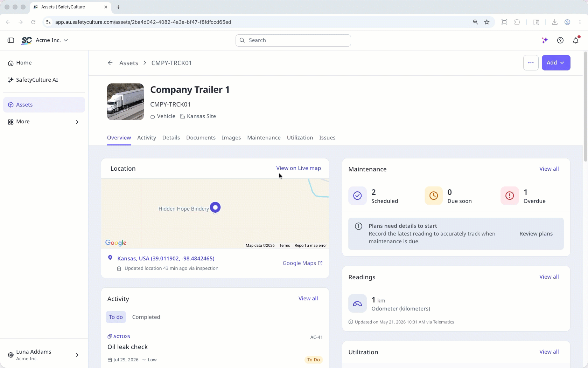This screenshot has height=368, width=588.
Task: Expand the More sidebar menu
Action: click(44, 122)
